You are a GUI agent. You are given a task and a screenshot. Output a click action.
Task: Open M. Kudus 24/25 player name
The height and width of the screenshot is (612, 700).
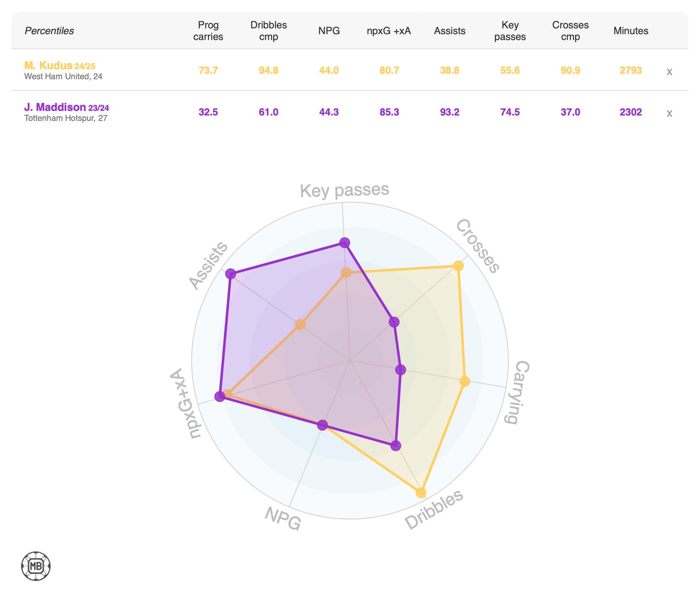pyautogui.click(x=60, y=65)
